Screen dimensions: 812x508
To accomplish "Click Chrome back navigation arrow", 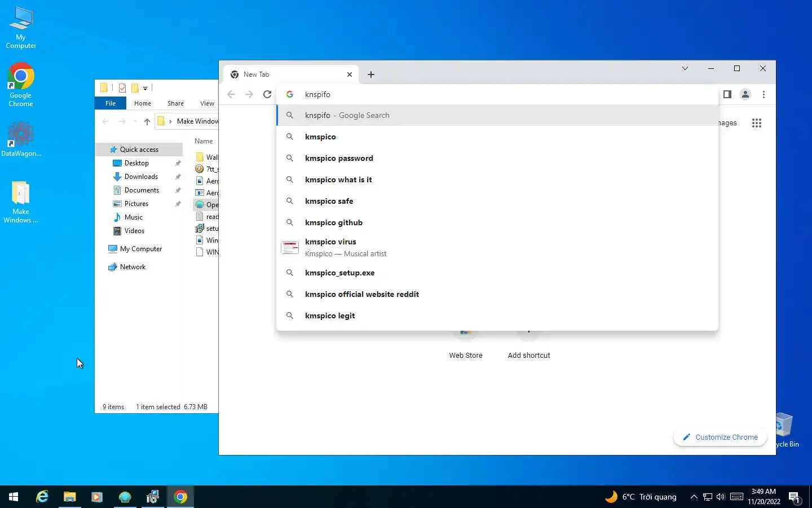I will 231,94.
